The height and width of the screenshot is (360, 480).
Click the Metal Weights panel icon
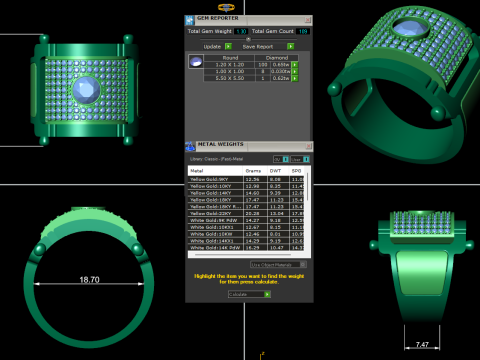[x=190, y=146]
